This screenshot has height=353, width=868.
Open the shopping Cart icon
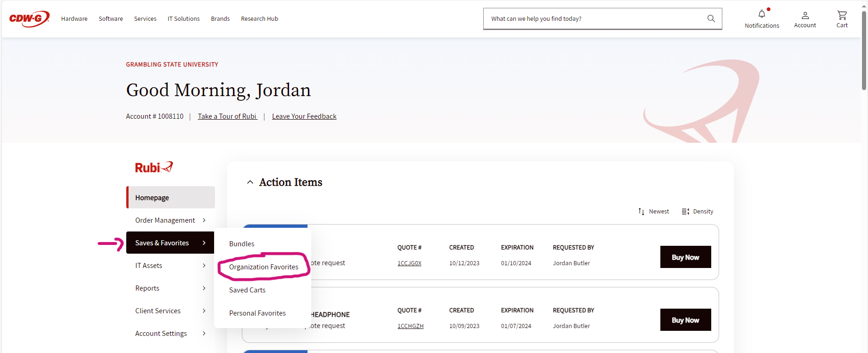(842, 15)
